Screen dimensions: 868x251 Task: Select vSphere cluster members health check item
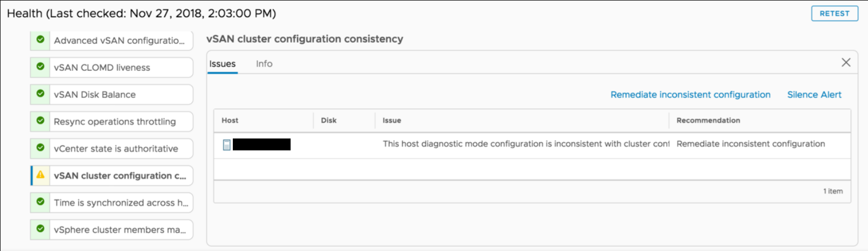[119, 230]
